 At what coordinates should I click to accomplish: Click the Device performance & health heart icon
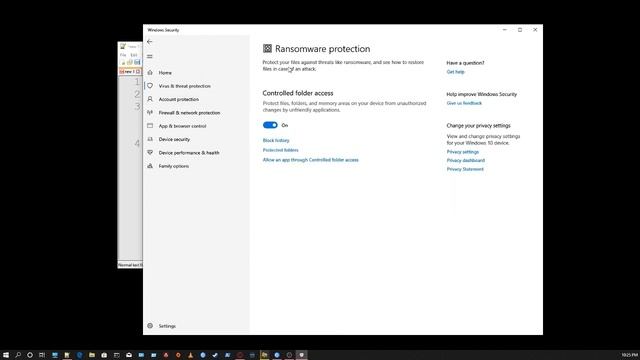click(150, 153)
